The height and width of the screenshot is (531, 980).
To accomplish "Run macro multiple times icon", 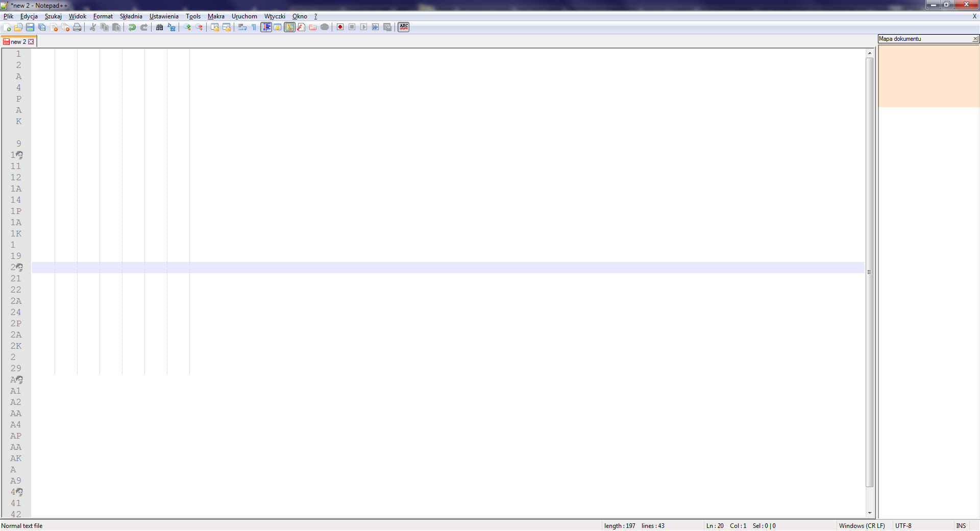I will [375, 27].
